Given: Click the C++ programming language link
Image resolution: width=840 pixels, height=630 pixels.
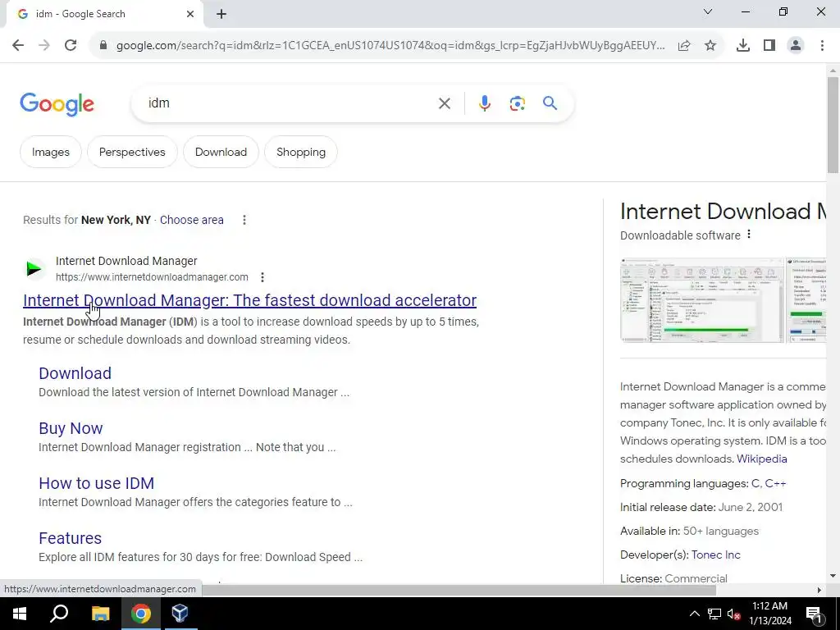Looking at the screenshot, I should (775, 484).
